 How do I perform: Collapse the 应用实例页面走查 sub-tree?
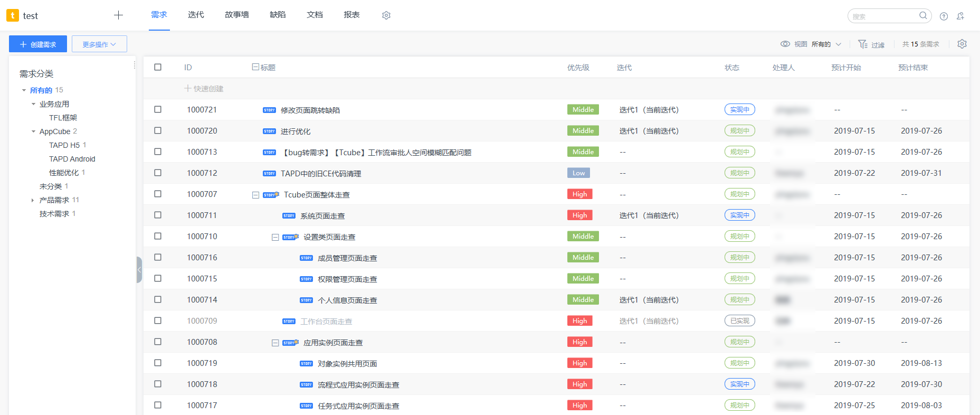(x=275, y=343)
